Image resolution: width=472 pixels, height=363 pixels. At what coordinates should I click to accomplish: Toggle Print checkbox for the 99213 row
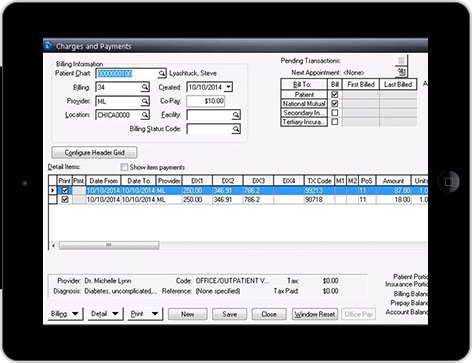tap(65, 190)
